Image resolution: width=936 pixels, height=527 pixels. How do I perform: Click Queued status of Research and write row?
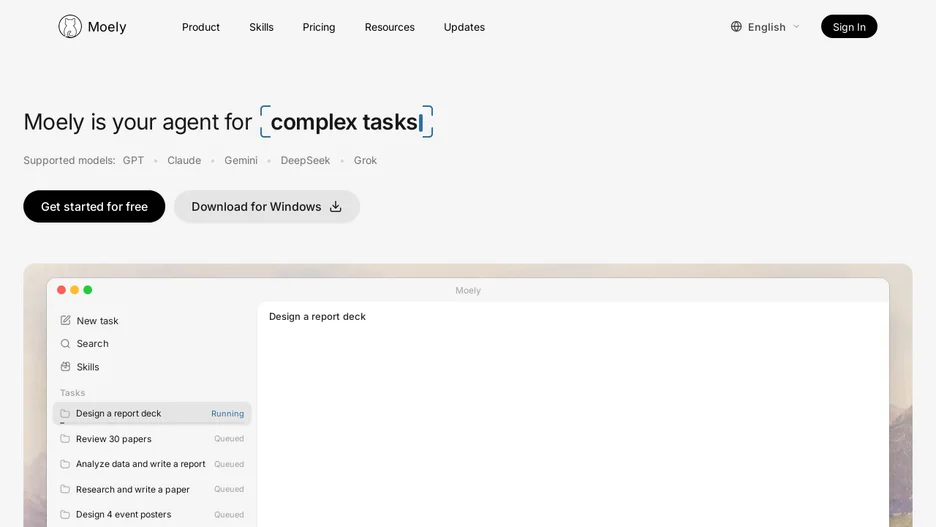[x=229, y=489]
